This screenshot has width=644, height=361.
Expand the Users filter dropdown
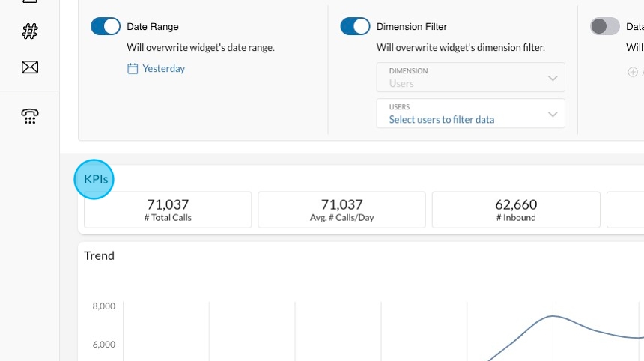tap(470, 114)
